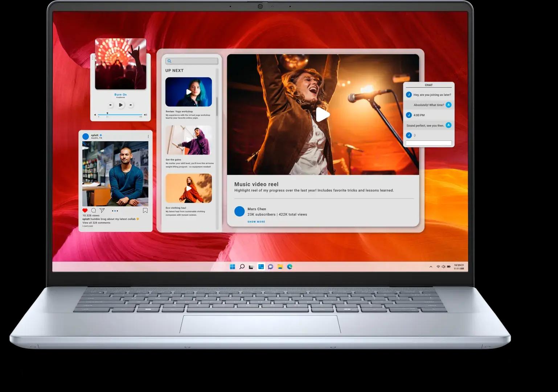This screenshot has width=558, height=392.
Task: Show hidden system tray icons chevron
Action: click(x=431, y=267)
